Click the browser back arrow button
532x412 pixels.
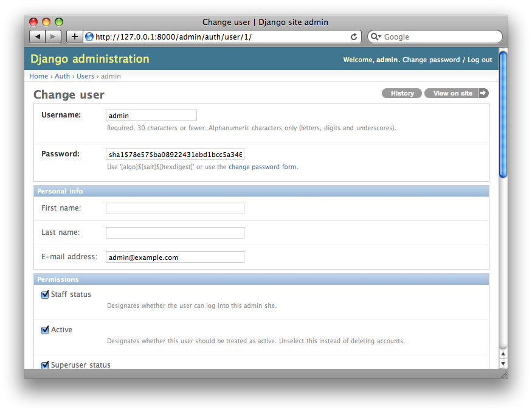point(38,37)
